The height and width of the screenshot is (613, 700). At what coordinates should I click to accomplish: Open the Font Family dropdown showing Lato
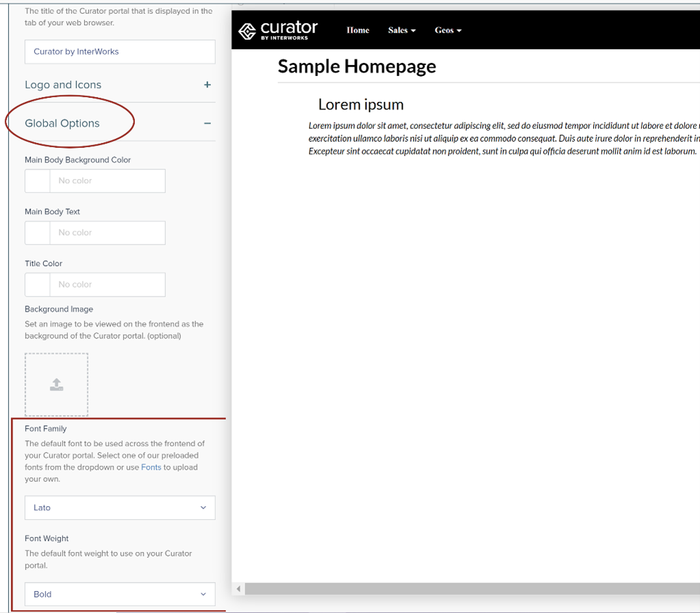[x=120, y=508]
